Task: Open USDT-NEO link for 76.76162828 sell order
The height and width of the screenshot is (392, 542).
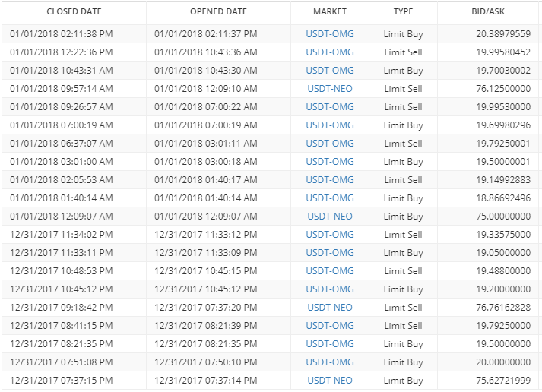Action: 330,308
